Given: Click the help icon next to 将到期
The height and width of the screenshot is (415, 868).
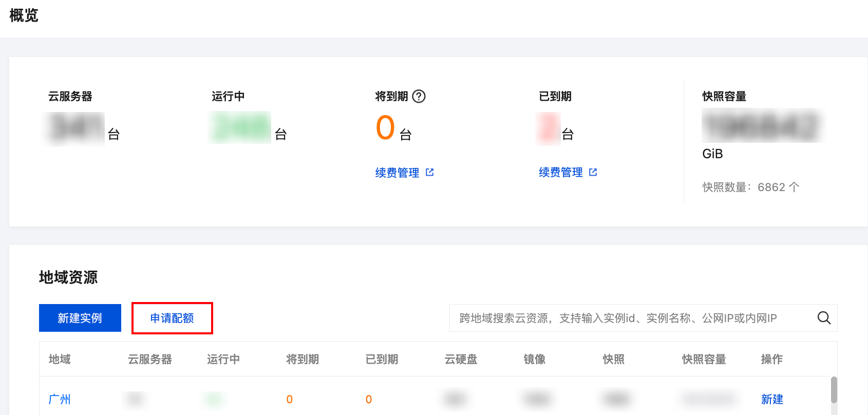Looking at the screenshot, I should click(x=419, y=97).
